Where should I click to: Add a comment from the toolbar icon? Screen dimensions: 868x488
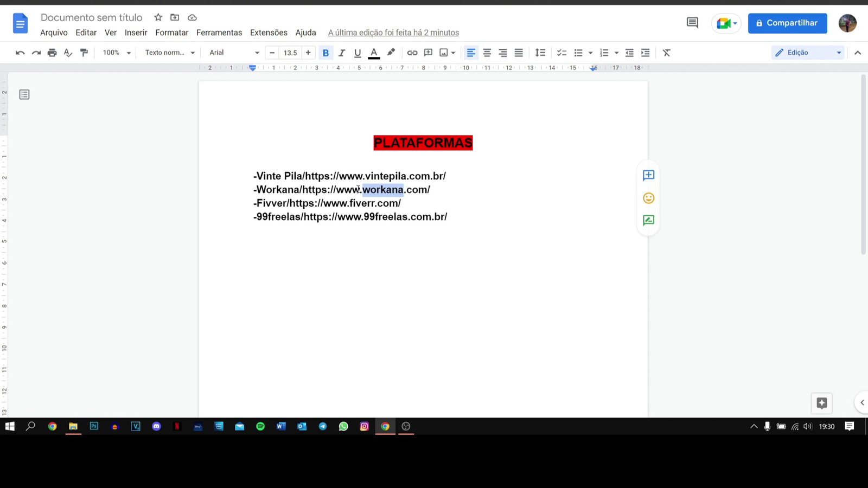tap(428, 53)
